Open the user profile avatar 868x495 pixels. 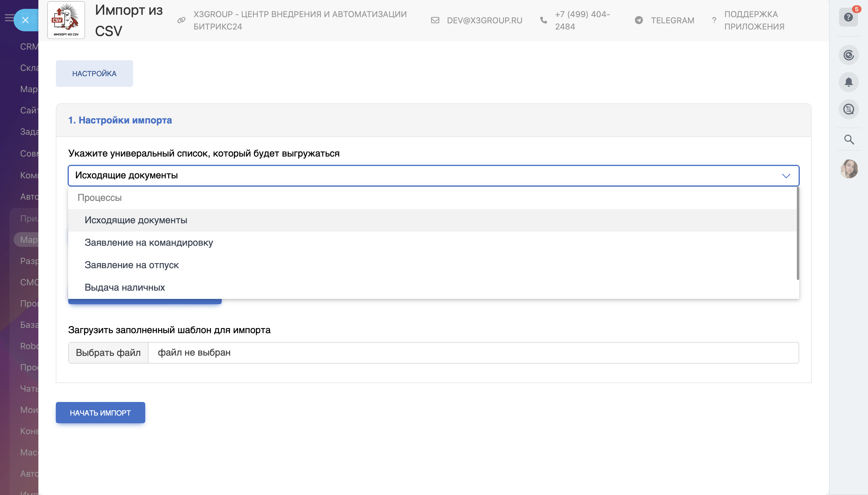coord(849,169)
